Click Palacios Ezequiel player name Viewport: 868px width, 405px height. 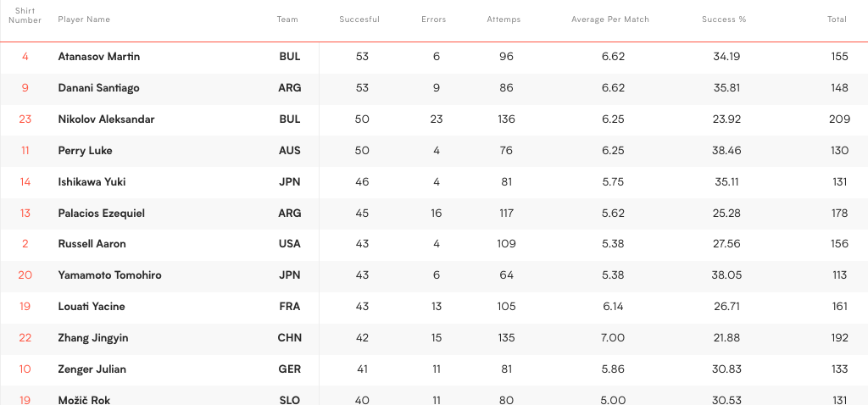[x=101, y=214]
